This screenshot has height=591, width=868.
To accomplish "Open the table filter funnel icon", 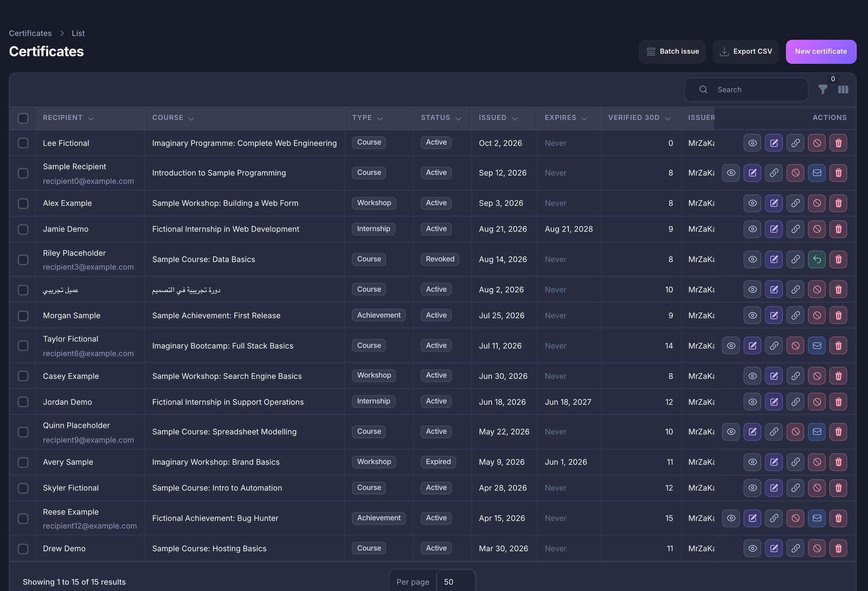I will 822,90.
